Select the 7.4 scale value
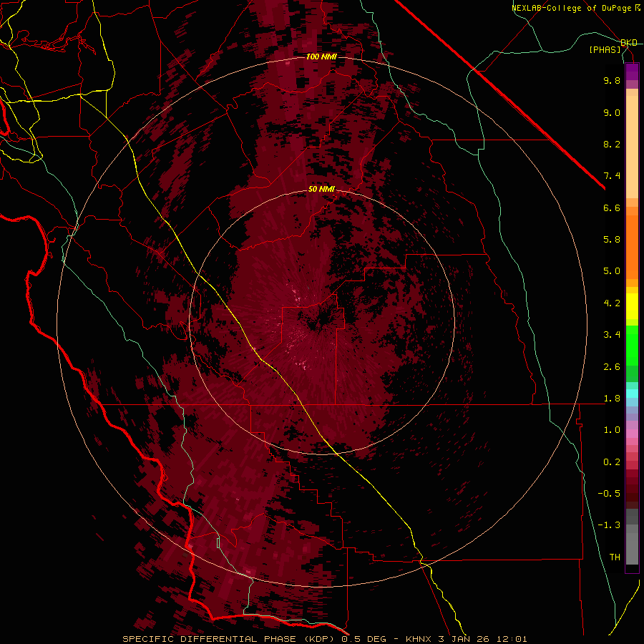The image size is (644, 644). coord(612,176)
